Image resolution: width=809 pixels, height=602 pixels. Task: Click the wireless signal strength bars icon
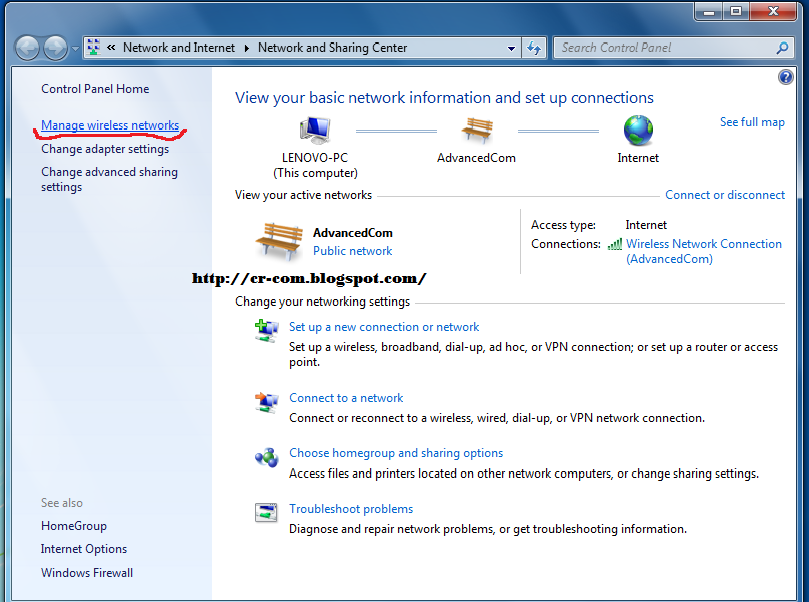614,244
